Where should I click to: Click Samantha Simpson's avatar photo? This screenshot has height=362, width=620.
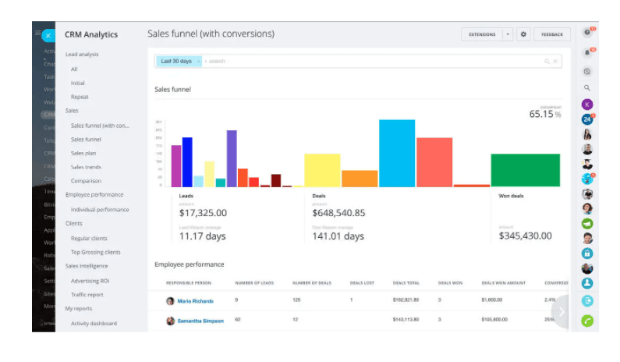pyautogui.click(x=170, y=321)
